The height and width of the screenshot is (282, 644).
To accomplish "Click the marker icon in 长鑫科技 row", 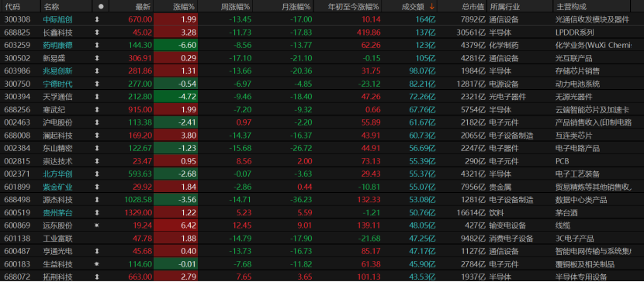I will [97, 33].
